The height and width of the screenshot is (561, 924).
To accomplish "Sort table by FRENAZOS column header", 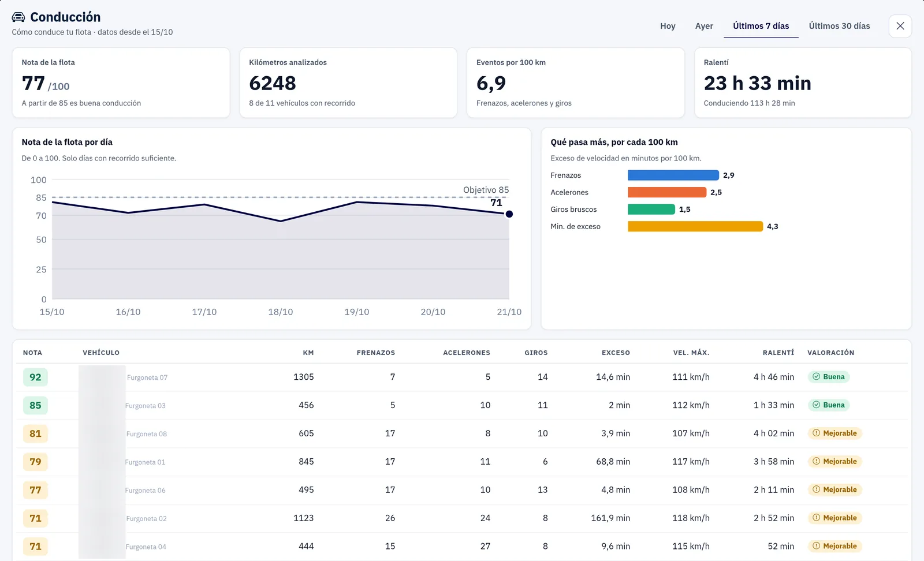I will click(376, 353).
